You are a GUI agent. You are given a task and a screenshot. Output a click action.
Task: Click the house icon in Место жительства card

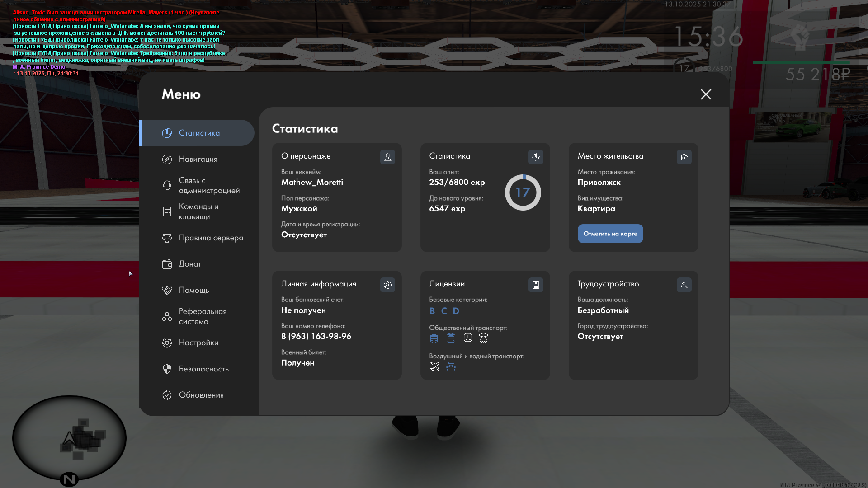pyautogui.click(x=684, y=157)
